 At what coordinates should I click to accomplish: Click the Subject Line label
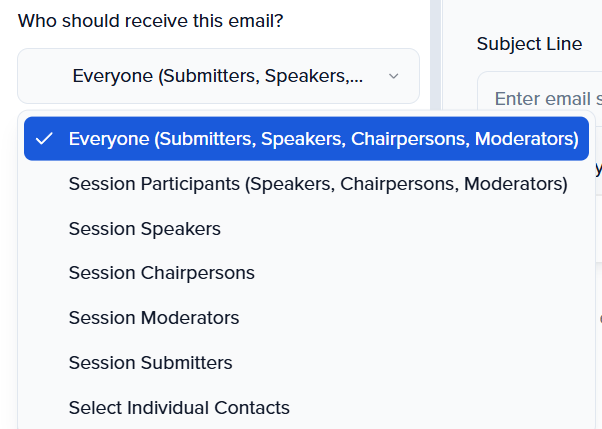pyautogui.click(x=529, y=44)
